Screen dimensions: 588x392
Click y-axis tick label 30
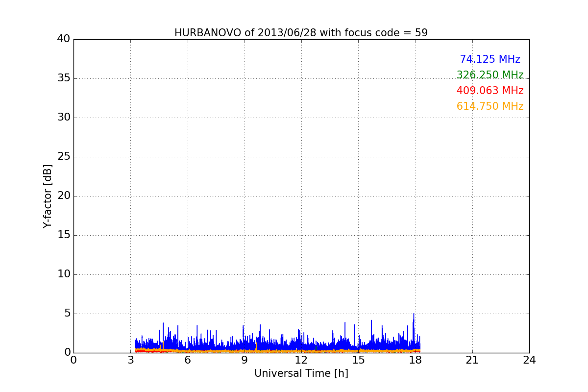(64, 118)
